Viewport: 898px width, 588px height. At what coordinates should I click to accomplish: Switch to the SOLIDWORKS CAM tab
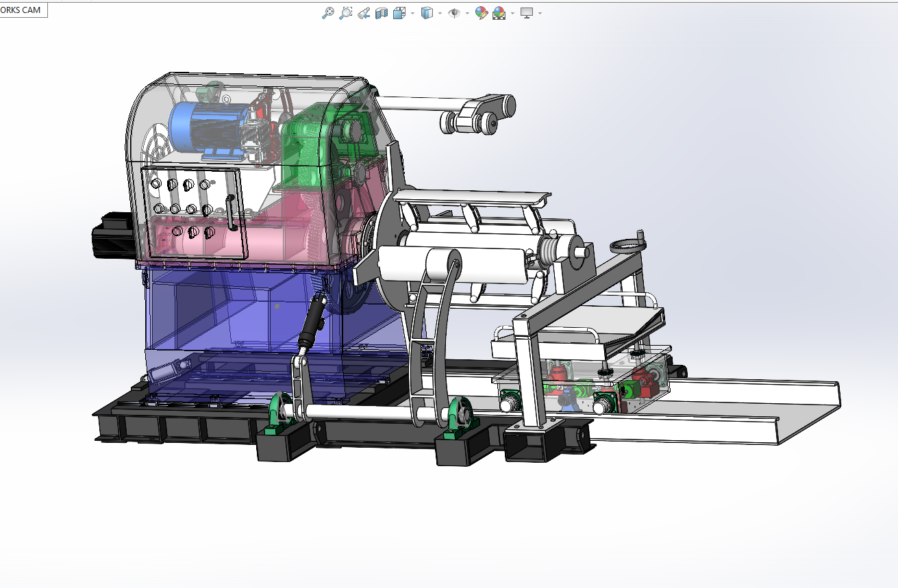pyautogui.click(x=21, y=10)
